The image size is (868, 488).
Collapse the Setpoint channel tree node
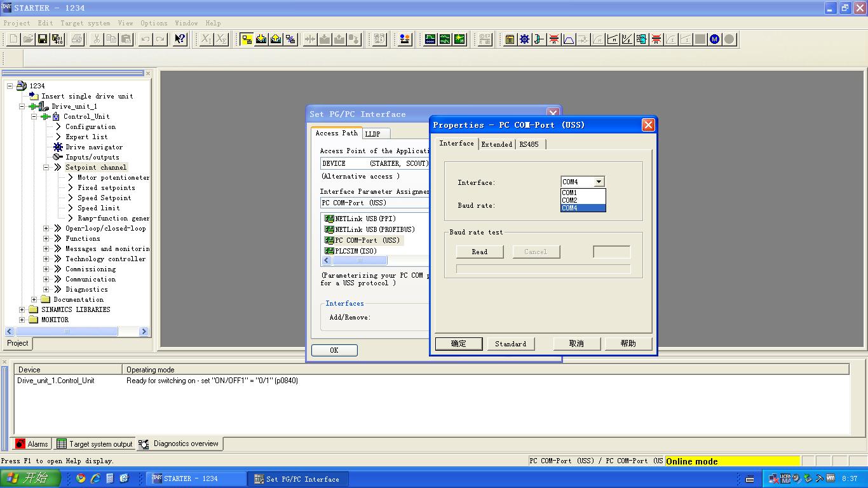[x=46, y=168]
